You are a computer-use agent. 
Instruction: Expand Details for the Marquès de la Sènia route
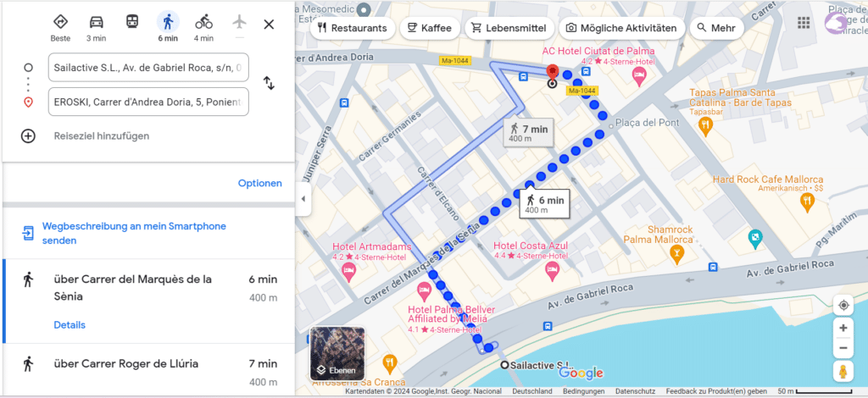(70, 325)
